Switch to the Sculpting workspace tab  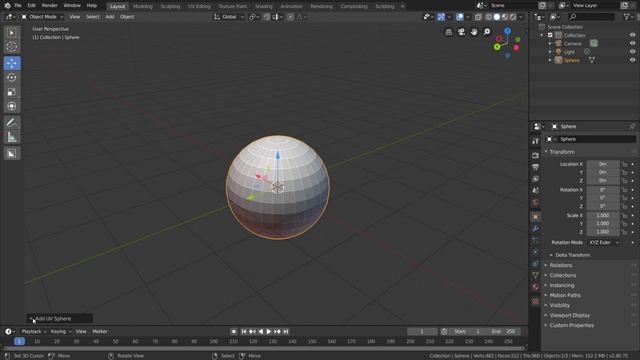click(x=170, y=6)
